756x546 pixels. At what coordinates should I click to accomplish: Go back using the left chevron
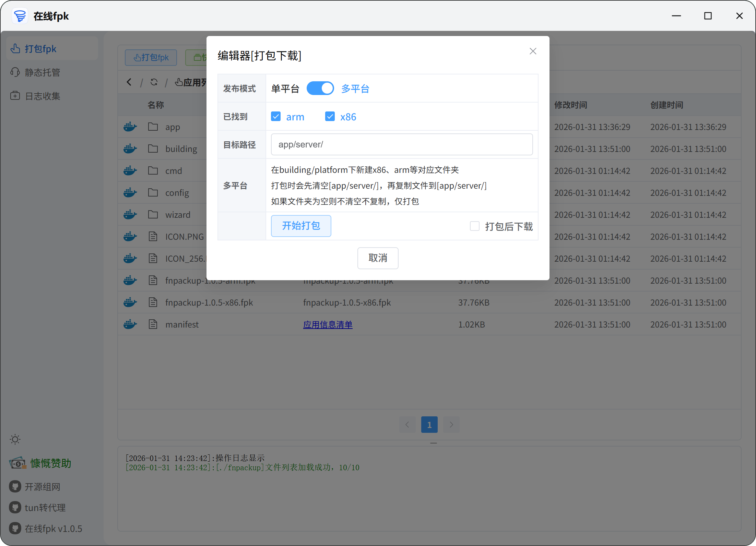tap(129, 82)
